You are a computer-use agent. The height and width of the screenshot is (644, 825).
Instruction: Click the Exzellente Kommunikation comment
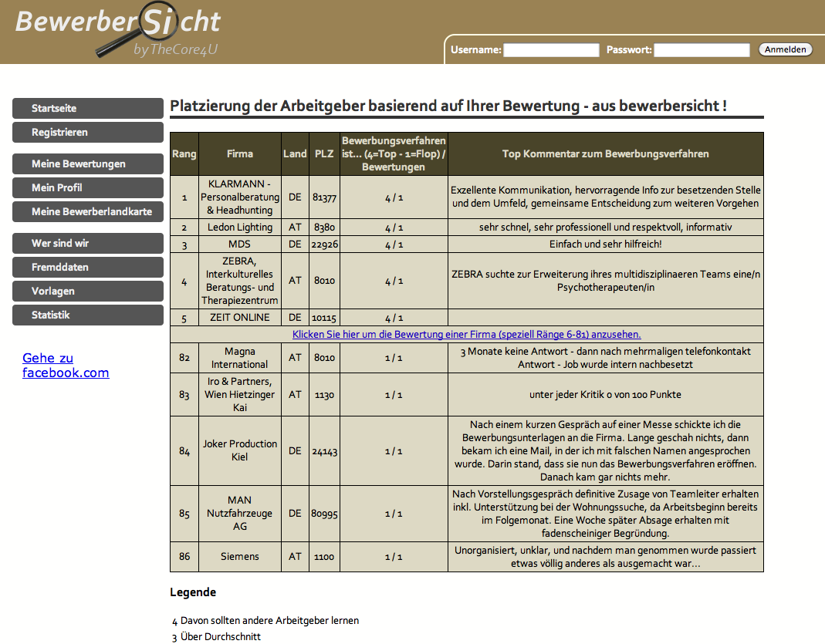[606, 197]
